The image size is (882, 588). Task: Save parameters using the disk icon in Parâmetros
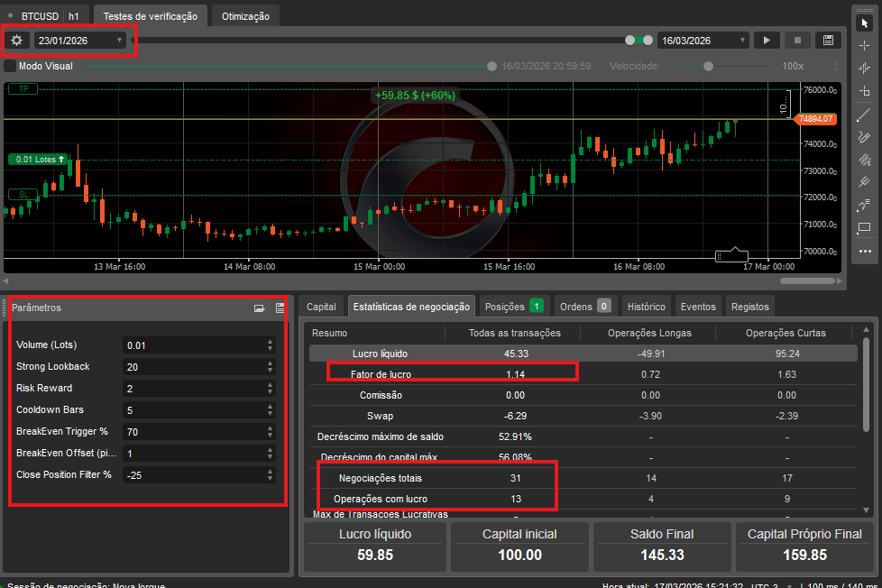(280, 308)
